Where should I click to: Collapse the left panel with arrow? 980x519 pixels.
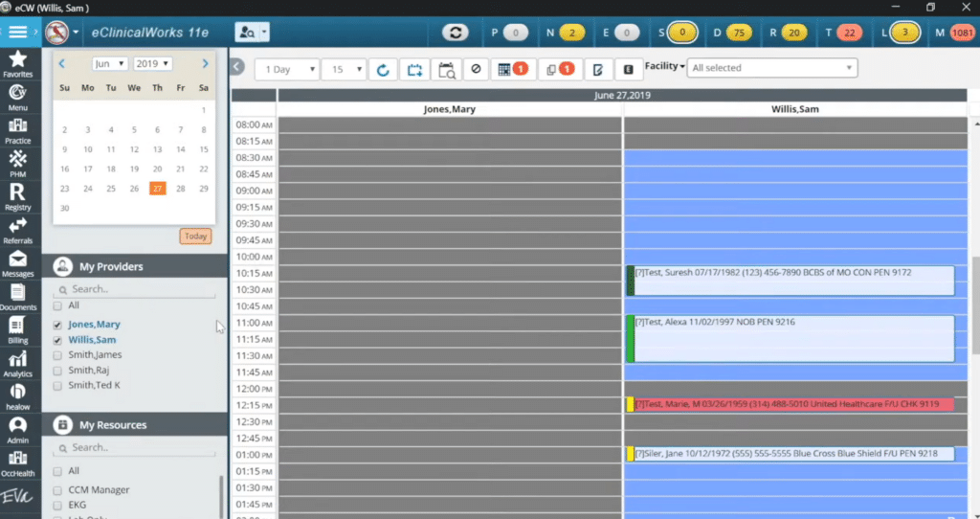coord(237,66)
